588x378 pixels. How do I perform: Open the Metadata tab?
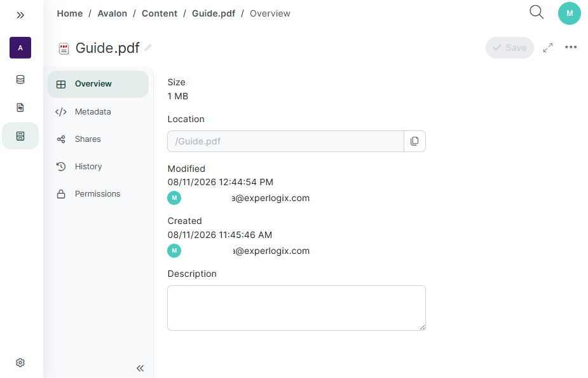(x=99, y=112)
